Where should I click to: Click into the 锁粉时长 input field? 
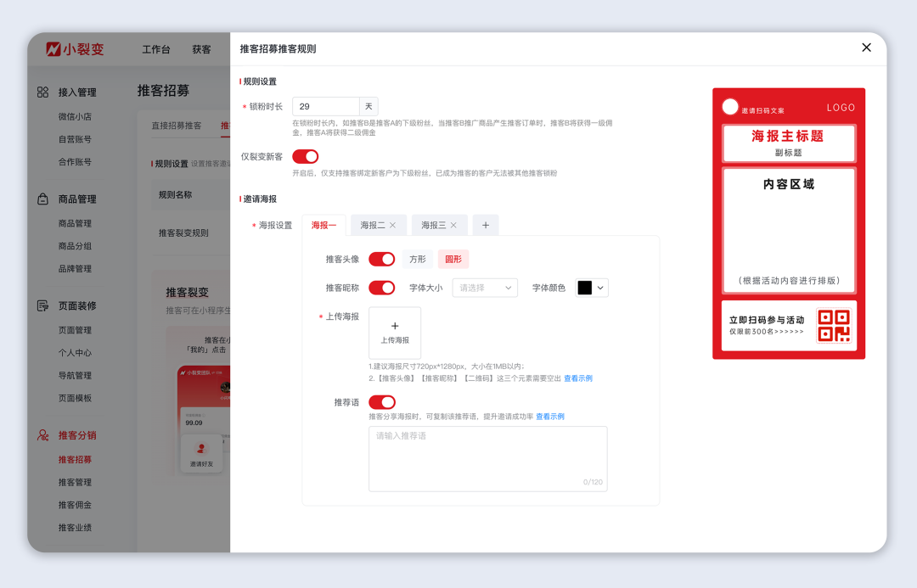326,107
